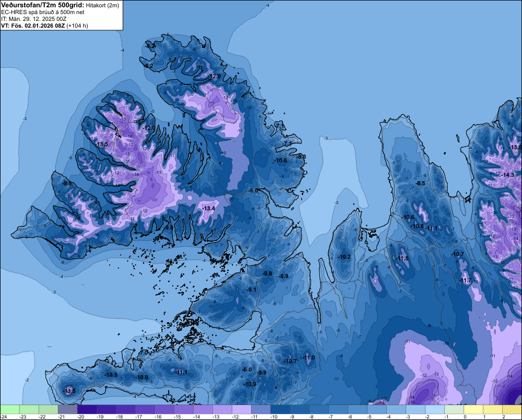Click the -8.5 temperature value
This screenshot has height=420, width=522.
click(x=420, y=183)
